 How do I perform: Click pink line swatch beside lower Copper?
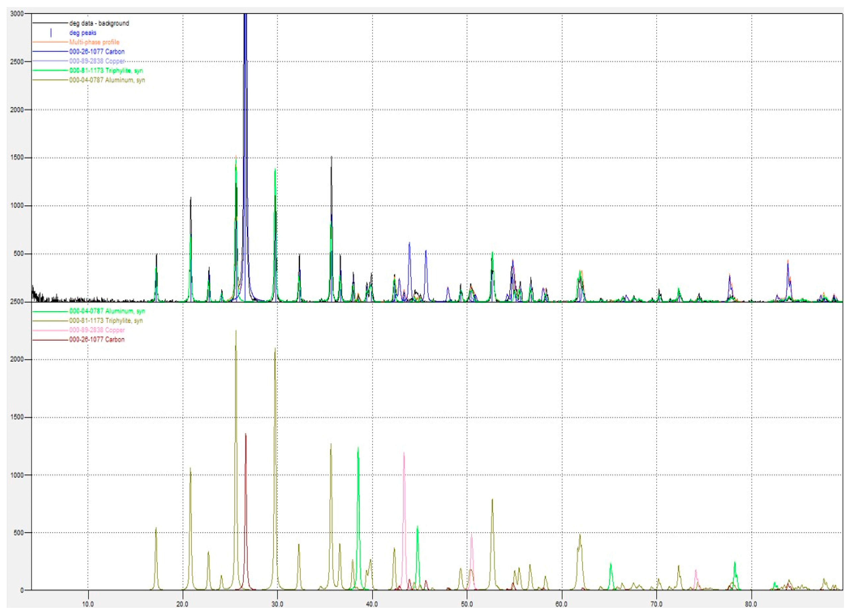pos(50,330)
